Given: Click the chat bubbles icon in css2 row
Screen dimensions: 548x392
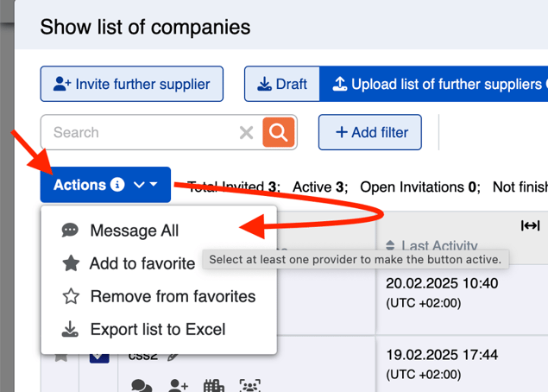Looking at the screenshot, I should [142, 385].
